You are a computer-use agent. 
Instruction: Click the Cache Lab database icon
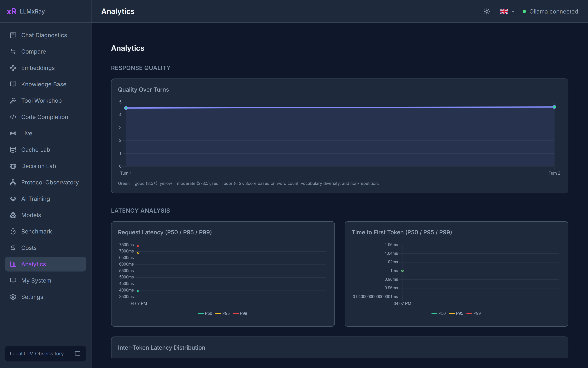[x=13, y=150]
